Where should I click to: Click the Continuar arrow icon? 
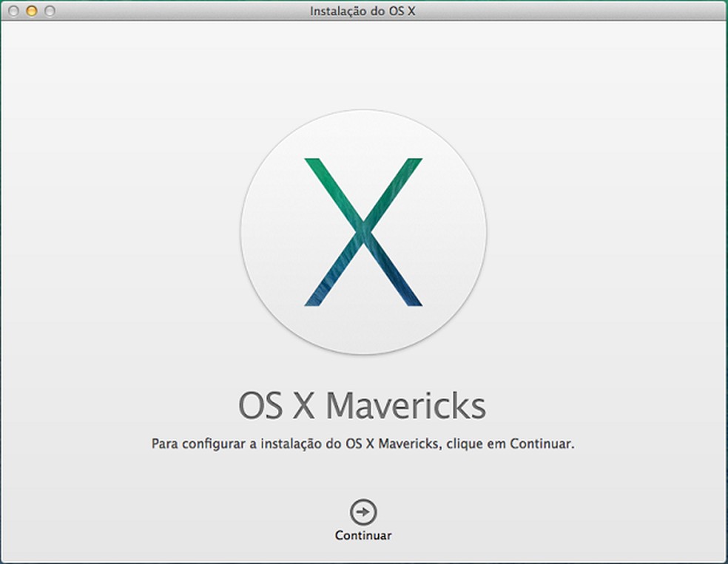click(363, 512)
